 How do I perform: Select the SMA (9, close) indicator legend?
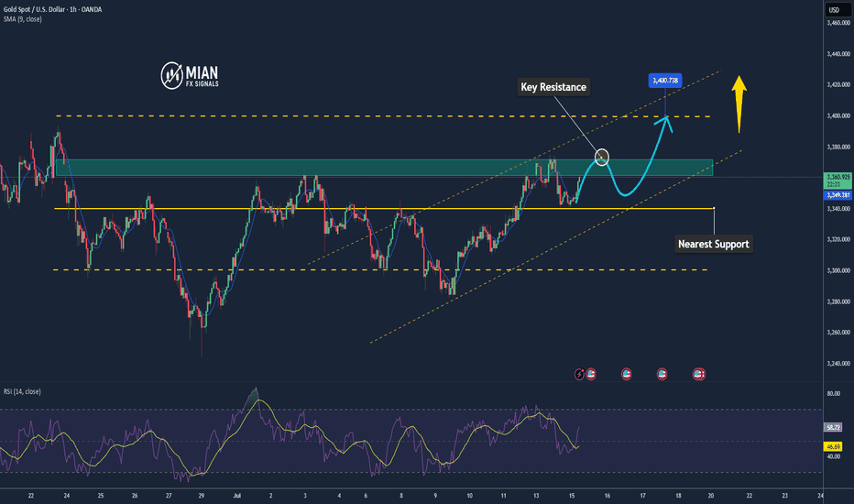click(22, 19)
